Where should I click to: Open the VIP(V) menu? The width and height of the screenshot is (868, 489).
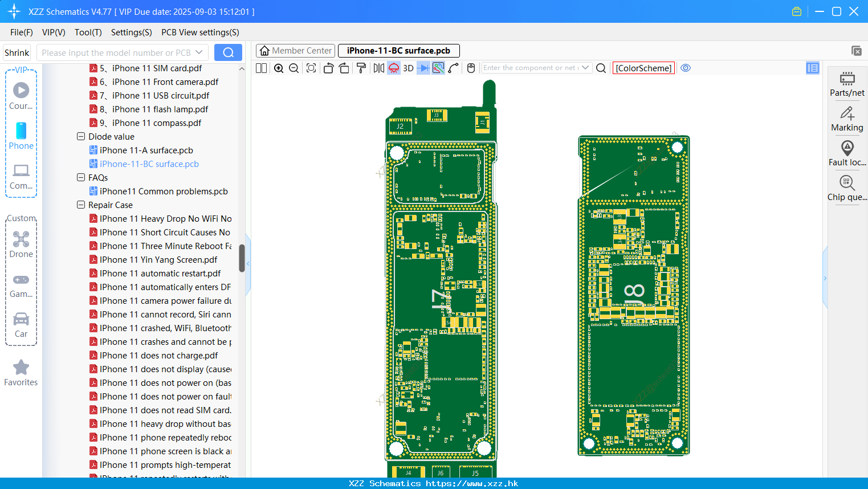pyautogui.click(x=54, y=32)
